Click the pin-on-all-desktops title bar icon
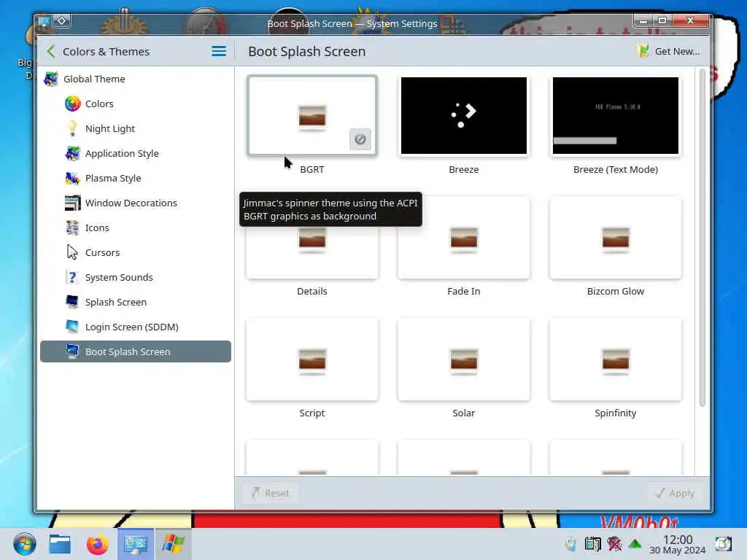Viewport: 747px width, 560px height. coord(62,21)
